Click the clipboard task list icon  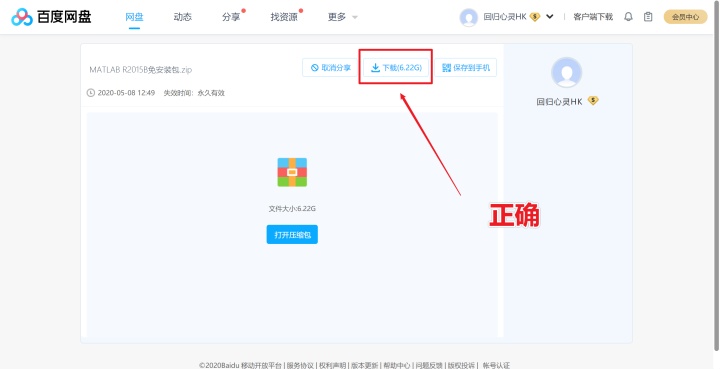click(x=648, y=17)
